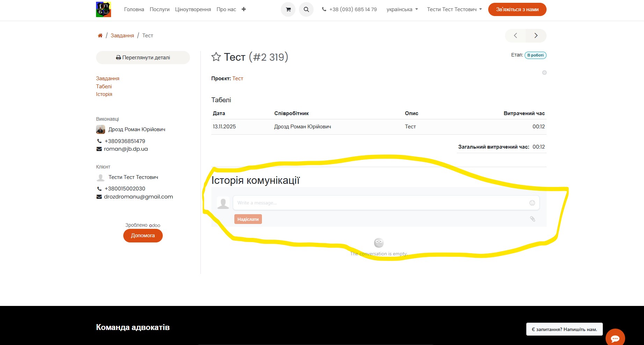Click into the Write a message field
This screenshot has width=644, height=345.
(x=381, y=203)
